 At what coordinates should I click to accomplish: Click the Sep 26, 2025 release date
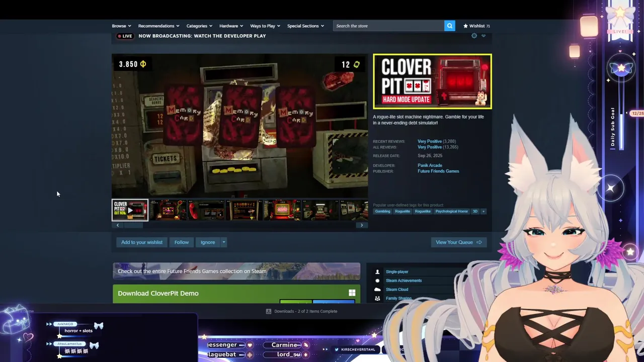pos(430,156)
